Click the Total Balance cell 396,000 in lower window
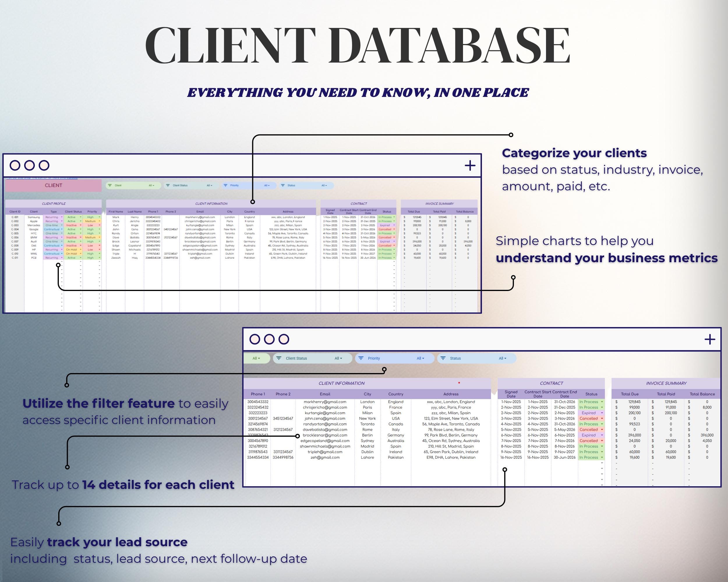 [x=702, y=435]
